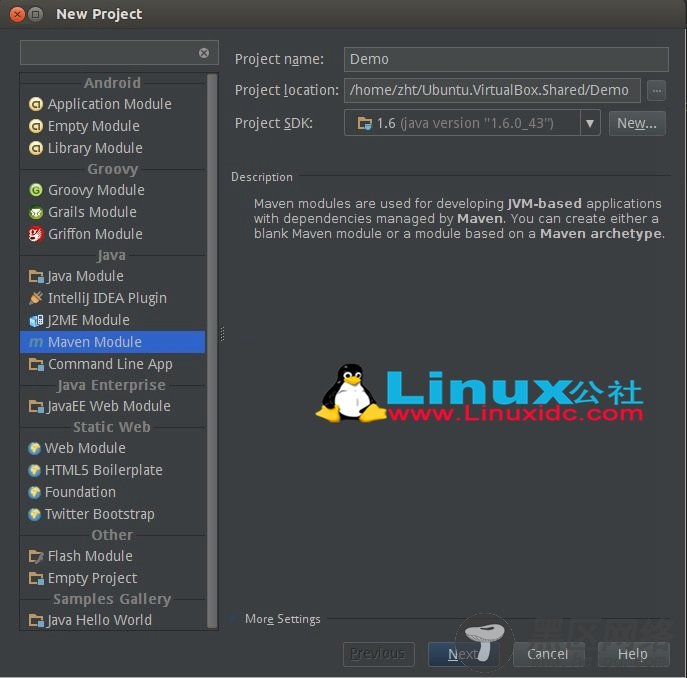The width and height of the screenshot is (687, 678).
Task: Select Java Hello World sample
Action: 112,620
